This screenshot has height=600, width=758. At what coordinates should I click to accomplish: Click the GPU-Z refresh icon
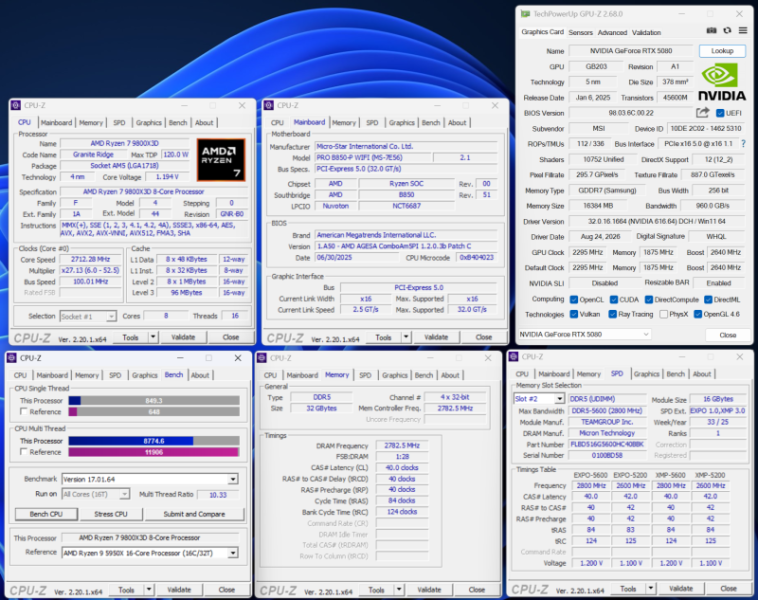coord(727,30)
